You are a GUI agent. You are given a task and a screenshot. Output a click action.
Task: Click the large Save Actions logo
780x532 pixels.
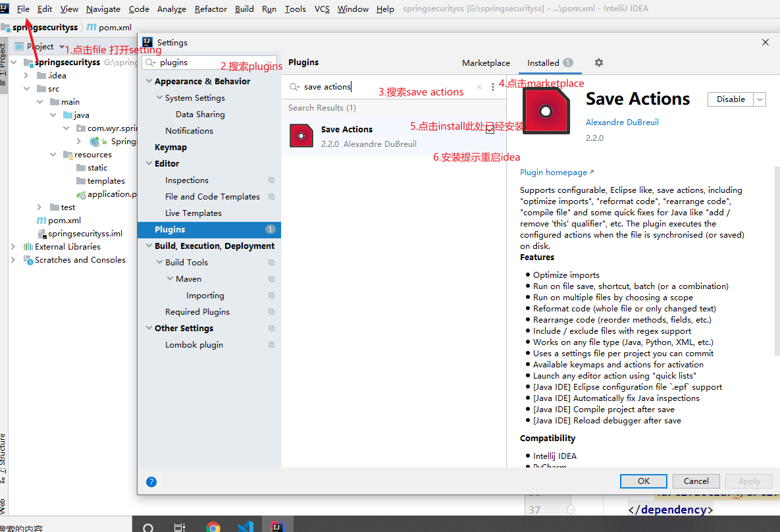coord(546,111)
